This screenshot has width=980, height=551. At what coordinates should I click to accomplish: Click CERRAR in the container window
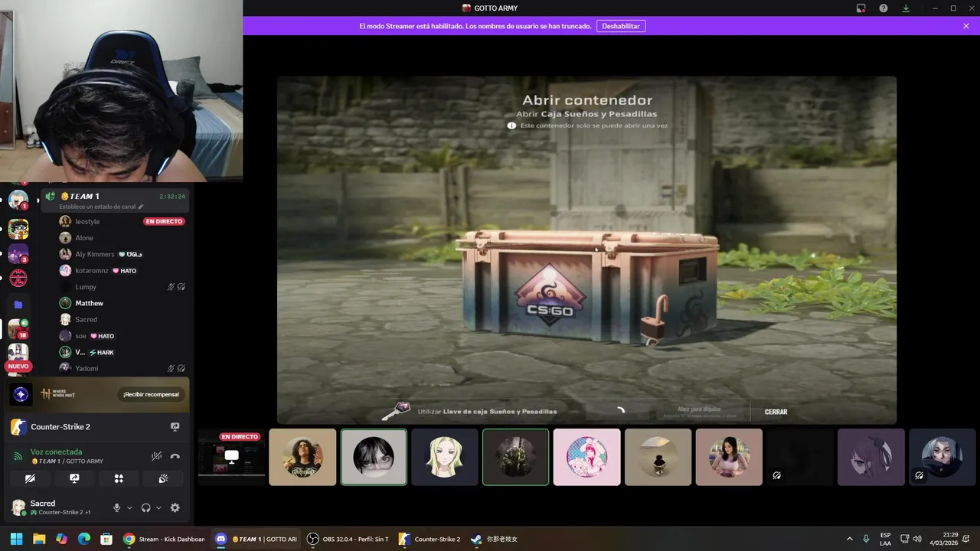[x=776, y=412]
